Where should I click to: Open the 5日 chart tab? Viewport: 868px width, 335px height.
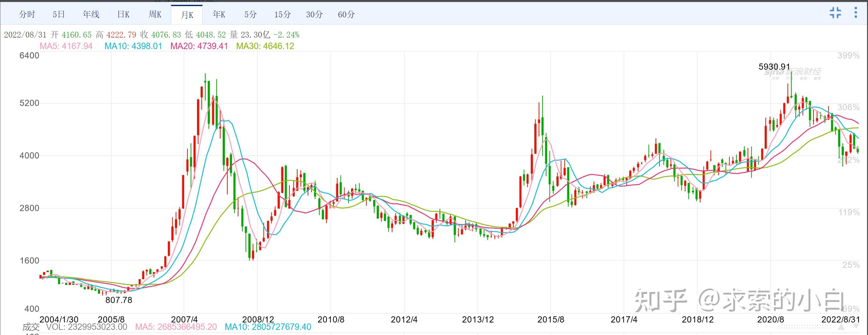tap(59, 14)
